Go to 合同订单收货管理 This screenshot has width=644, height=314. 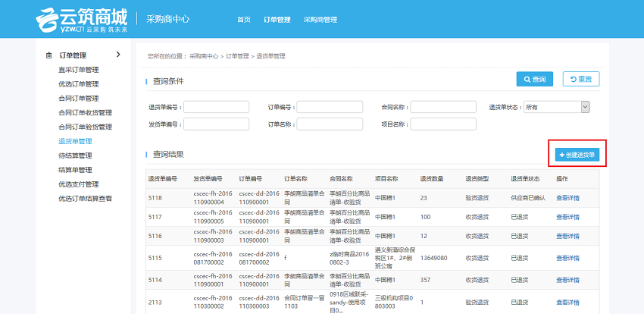[x=83, y=113]
